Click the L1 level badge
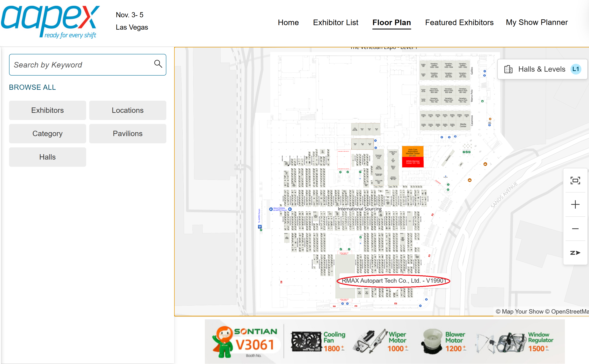Image resolution: width=589 pixels, height=364 pixels. [576, 69]
